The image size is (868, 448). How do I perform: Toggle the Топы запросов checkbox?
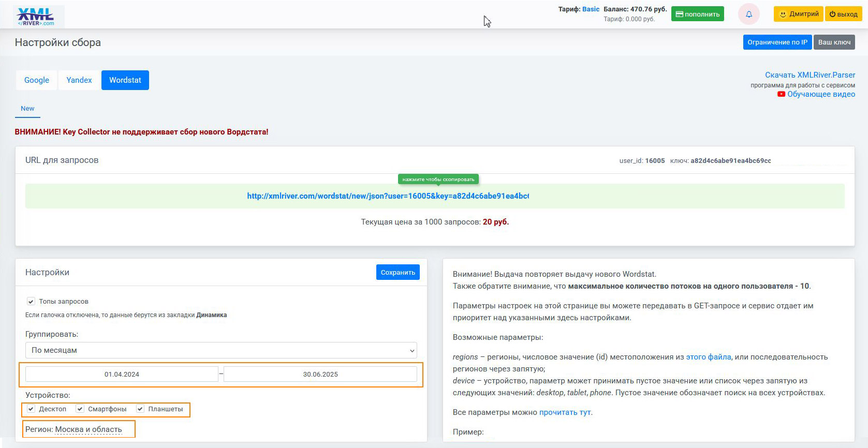click(31, 301)
